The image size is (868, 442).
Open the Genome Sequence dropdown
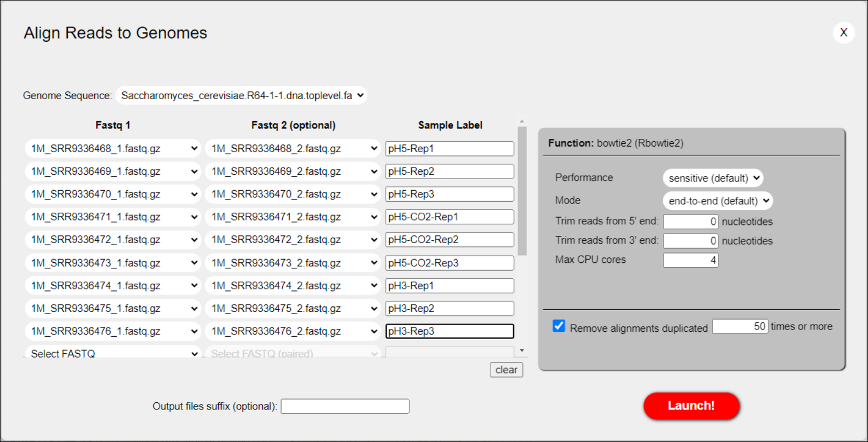[241, 95]
